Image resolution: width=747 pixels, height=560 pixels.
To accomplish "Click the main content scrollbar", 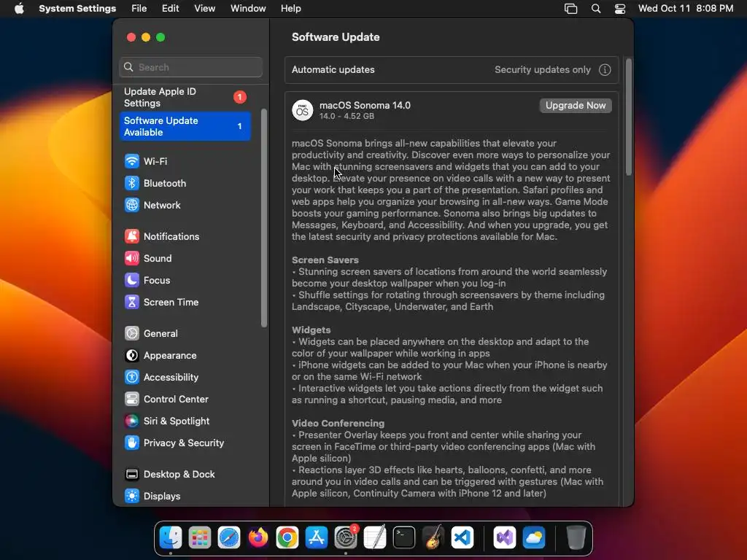I will pos(628,117).
